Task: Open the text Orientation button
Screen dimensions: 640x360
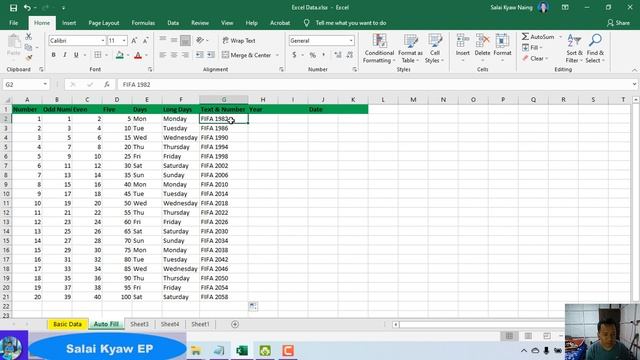Action: [x=200, y=40]
